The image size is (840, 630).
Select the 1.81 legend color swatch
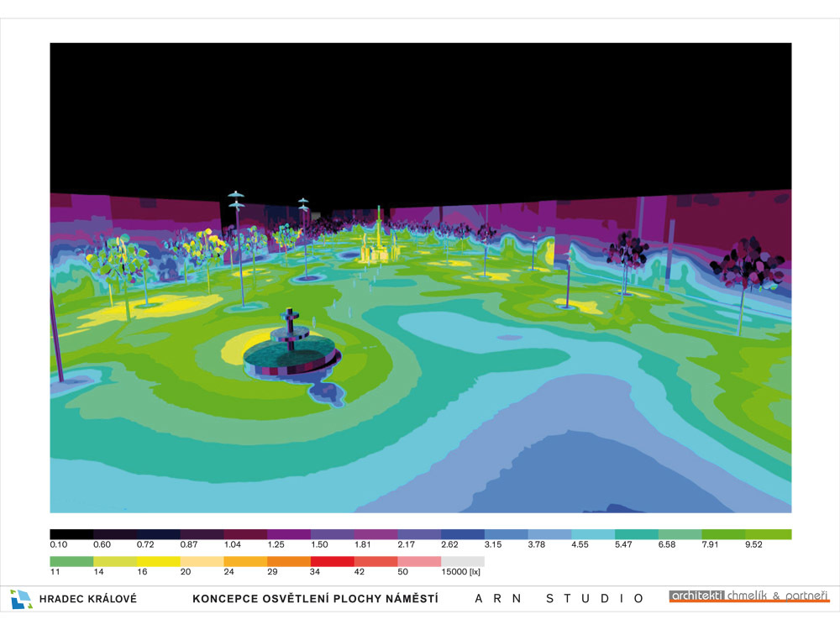[375, 534]
